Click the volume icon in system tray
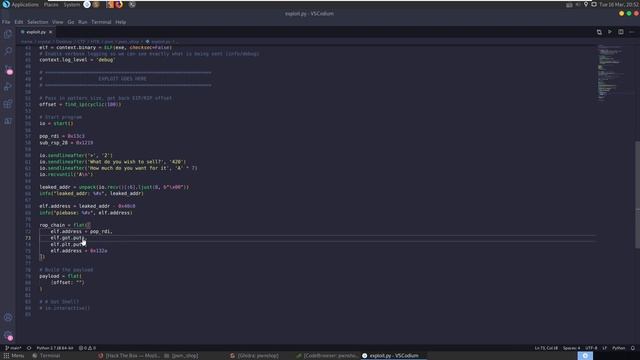 [x=578, y=4]
